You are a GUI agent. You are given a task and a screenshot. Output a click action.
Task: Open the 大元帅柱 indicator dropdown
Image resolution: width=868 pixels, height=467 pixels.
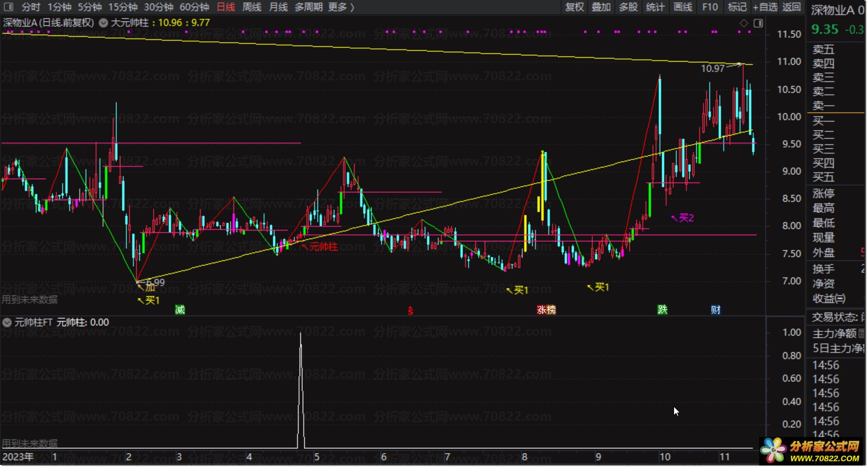[104, 23]
